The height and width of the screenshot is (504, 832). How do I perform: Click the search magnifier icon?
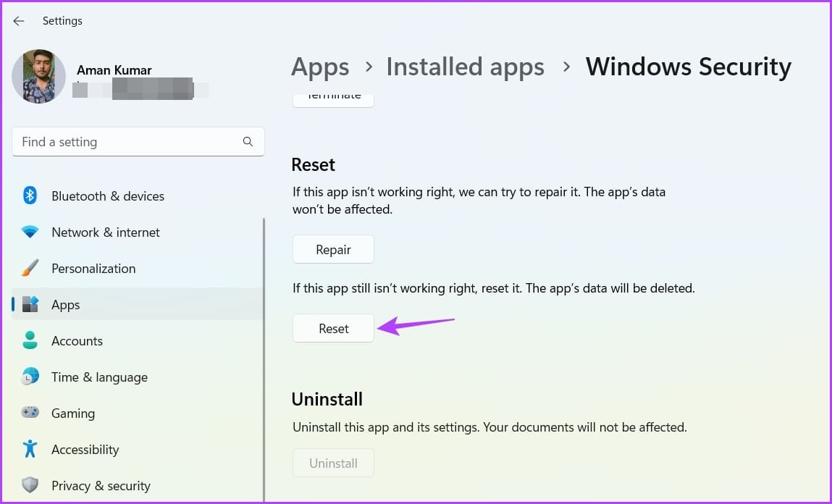[248, 142]
